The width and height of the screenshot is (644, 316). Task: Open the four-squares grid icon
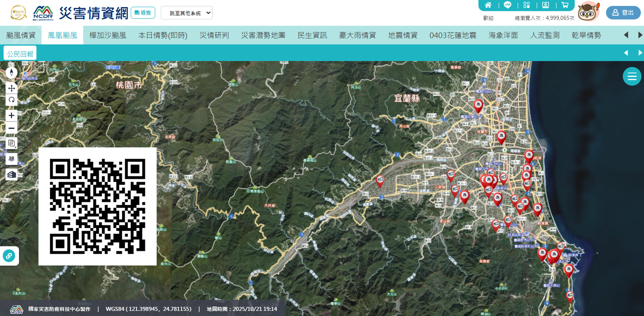(527, 5)
